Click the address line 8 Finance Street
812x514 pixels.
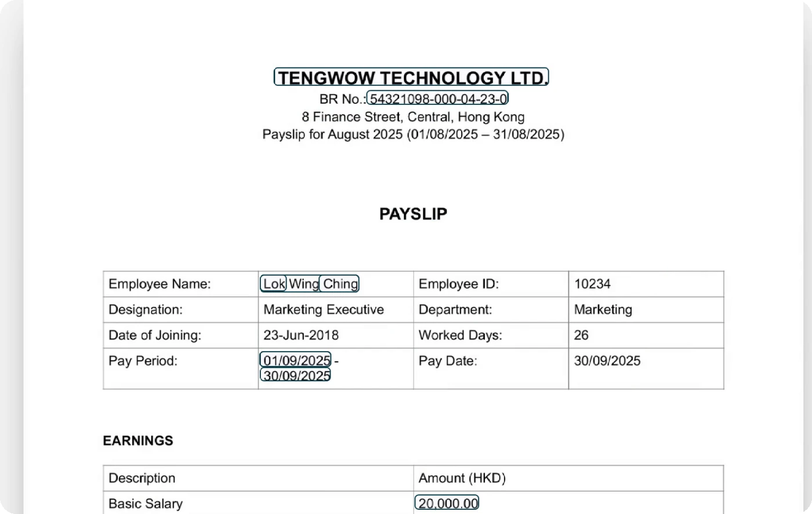tap(413, 116)
